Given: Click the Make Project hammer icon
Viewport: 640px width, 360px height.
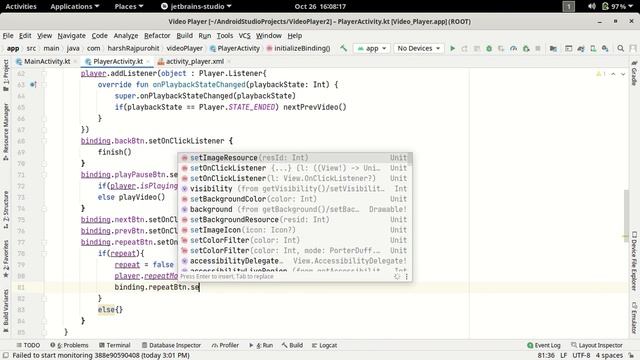Looking at the screenshot, I should pyautogui.click(x=343, y=48).
